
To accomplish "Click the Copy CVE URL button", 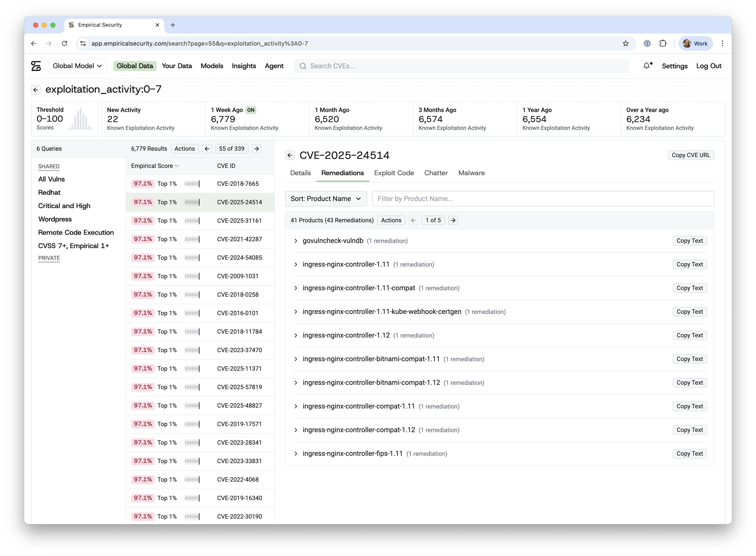I will click(x=691, y=155).
